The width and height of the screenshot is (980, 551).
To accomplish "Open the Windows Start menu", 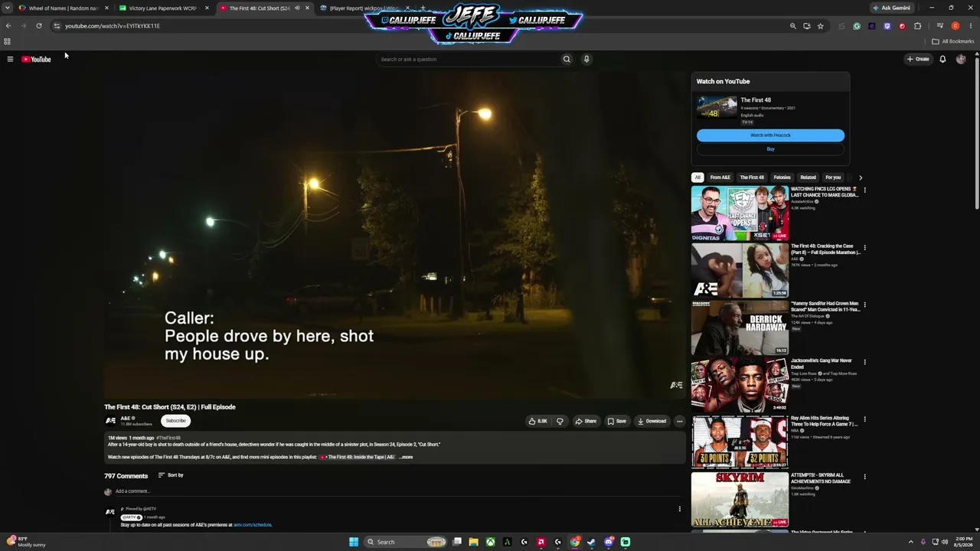I will click(354, 542).
